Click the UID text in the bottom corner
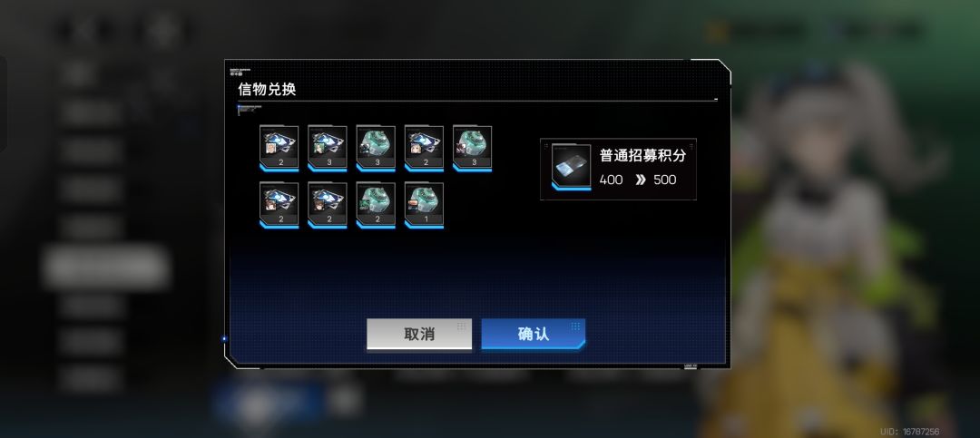This screenshot has width=980, height=438. tap(909, 431)
